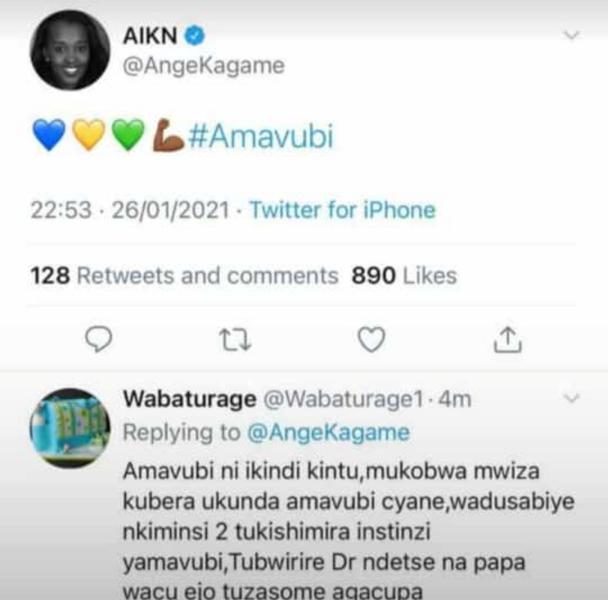
Task: Click the green heart emoji
Action: pyautogui.click(x=128, y=135)
